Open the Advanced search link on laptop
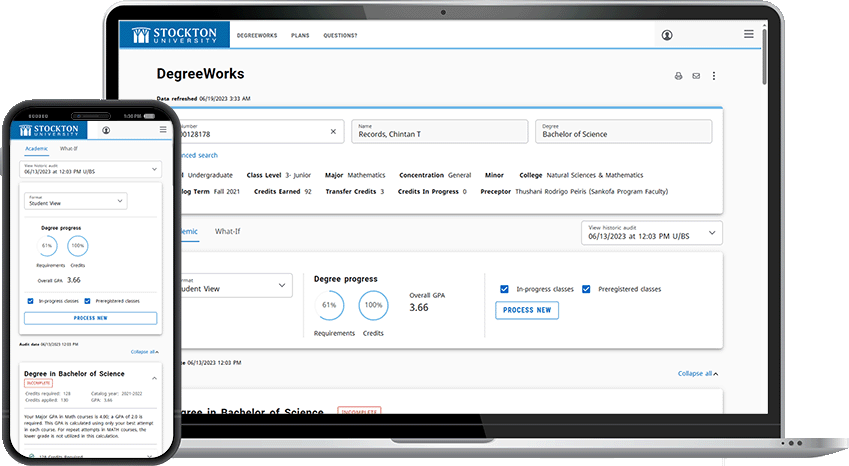 [x=199, y=155]
